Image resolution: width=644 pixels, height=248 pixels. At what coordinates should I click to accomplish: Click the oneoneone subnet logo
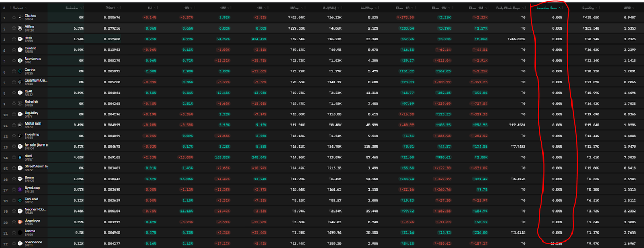pyautogui.click(x=20, y=243)
